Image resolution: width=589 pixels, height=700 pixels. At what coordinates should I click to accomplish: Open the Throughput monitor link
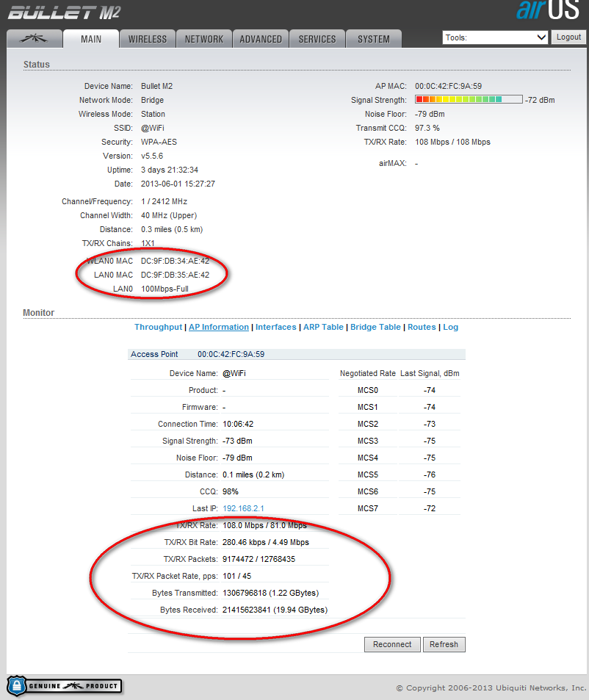click(159, 327)
